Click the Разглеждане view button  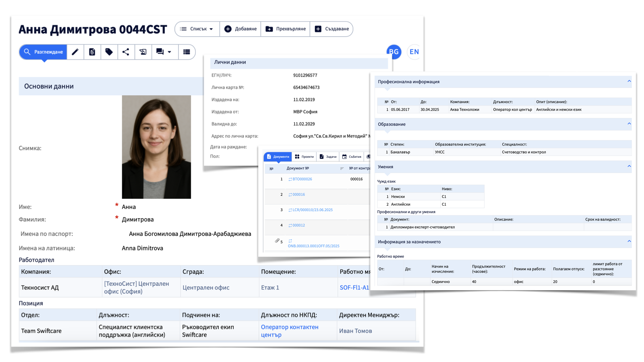point(43,52)
